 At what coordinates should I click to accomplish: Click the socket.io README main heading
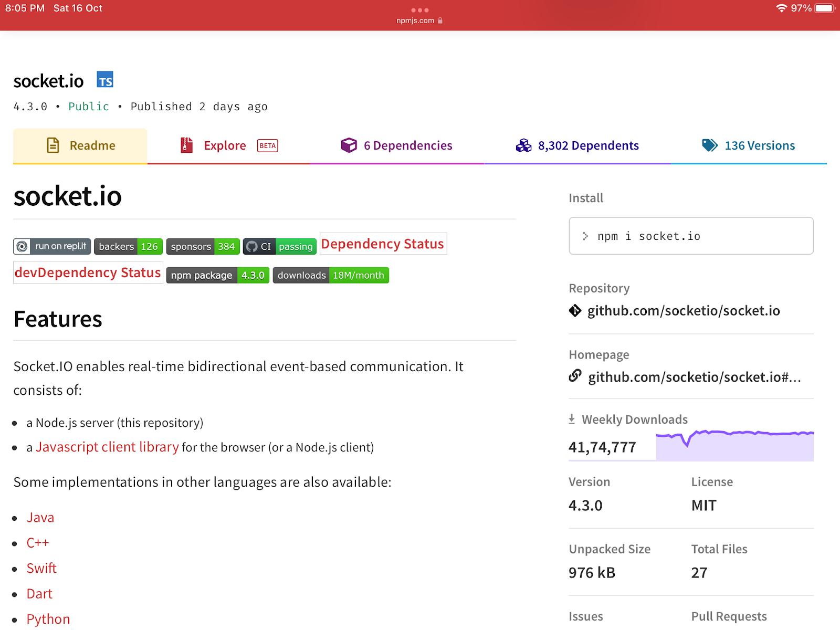pyautogui.click(x=68, y=196)
